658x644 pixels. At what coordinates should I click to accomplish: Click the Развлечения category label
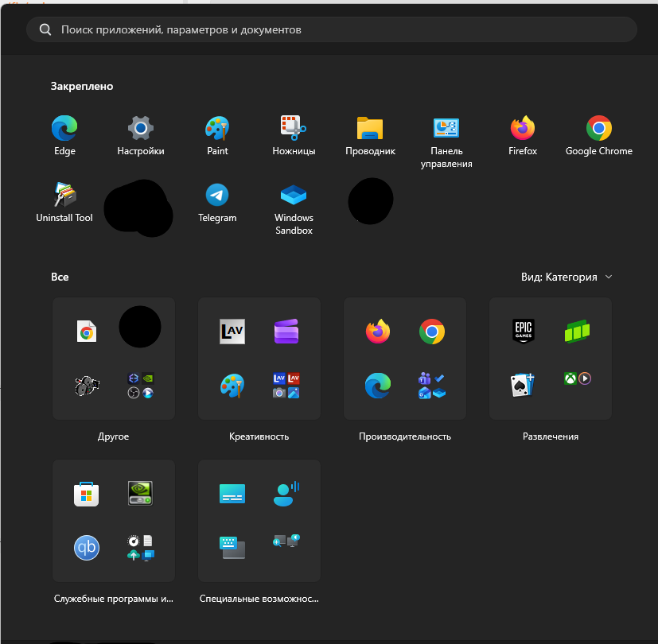[551, 436]
